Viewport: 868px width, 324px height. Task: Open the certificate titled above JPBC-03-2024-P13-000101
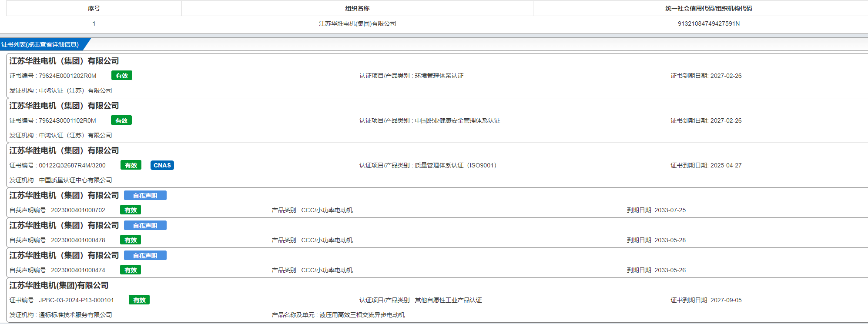(59, 285)
